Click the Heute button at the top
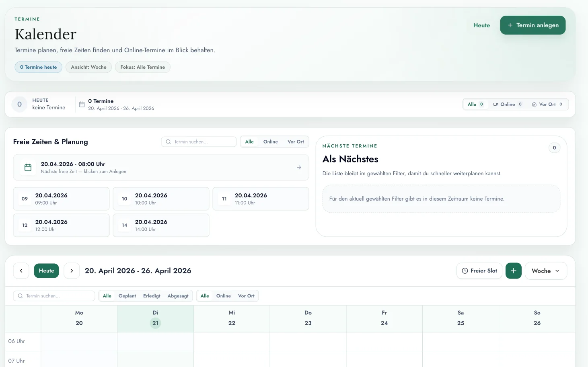The width and height of the screenshot is (588, 367). pos(481,25)
